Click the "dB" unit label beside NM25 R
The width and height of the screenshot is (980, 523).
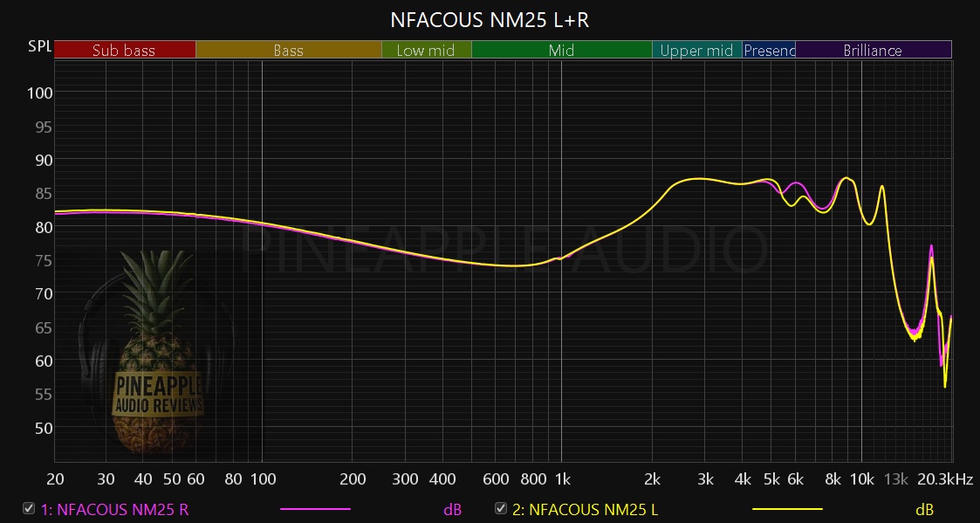pos(452,509)
